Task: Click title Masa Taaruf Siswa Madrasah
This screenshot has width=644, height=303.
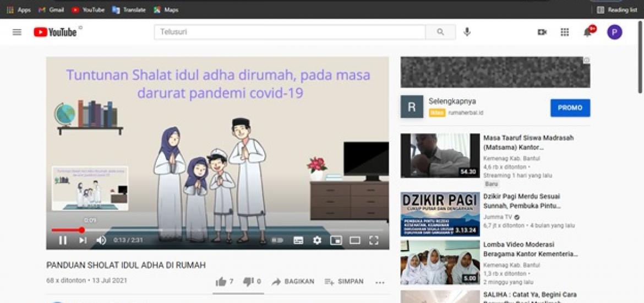Action: pos(528,142)
